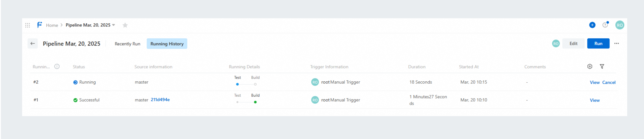Switch to the Recently Run tab
The height and width of the screenshot is (139, 644).
click(x=127, y=44)
